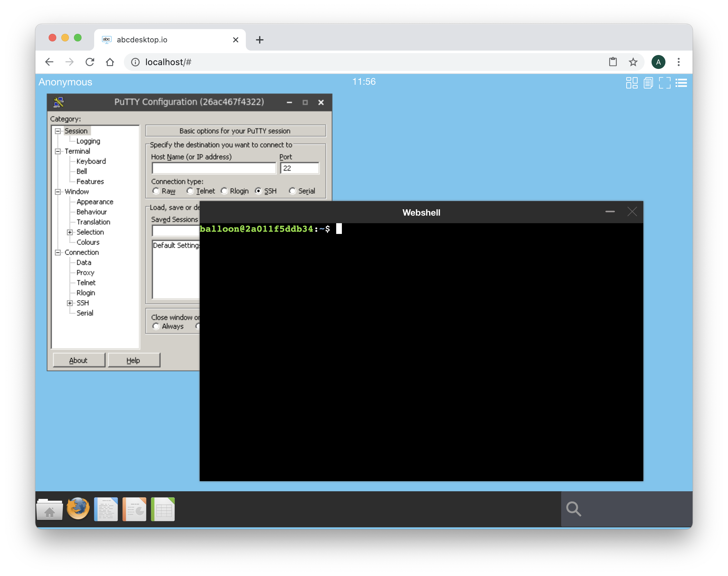
Task: Click the Anonymous user name label
Action: (65, 82)
